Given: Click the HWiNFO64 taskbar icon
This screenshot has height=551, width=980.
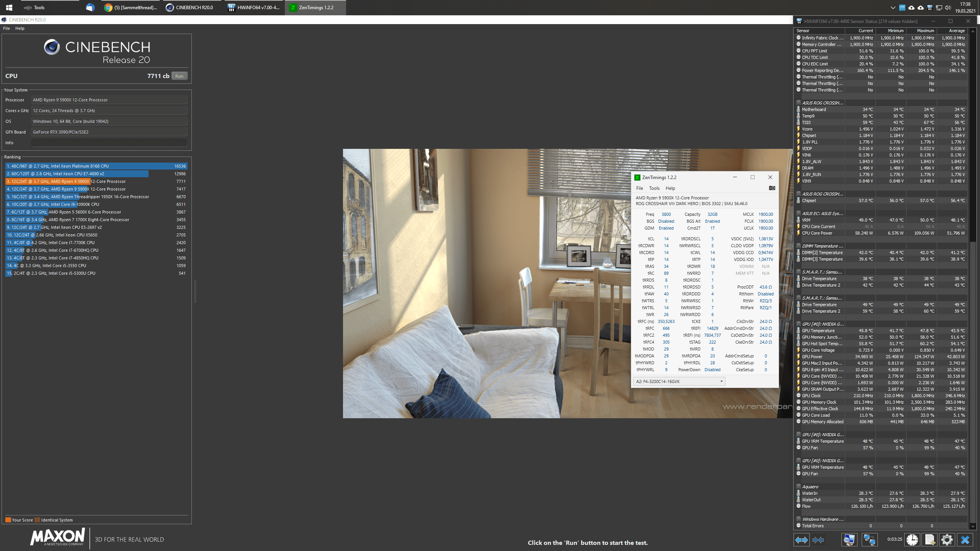Looking at the screenshot, I should click(x=257, y=7).
